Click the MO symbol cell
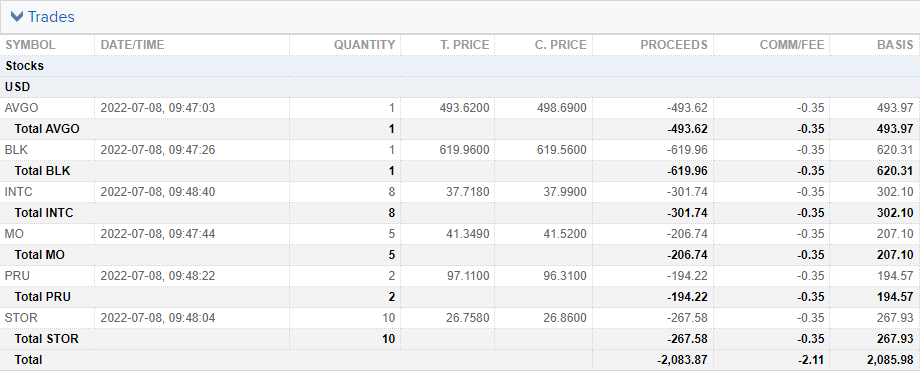The width and height of the screenshot is (920, 374). (14, 234)
